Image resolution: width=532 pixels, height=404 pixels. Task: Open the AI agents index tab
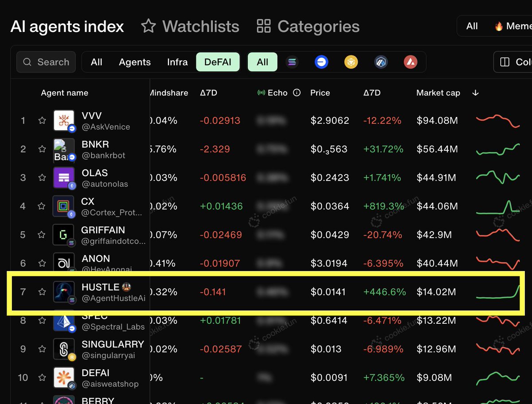click(x=67, y=27)
